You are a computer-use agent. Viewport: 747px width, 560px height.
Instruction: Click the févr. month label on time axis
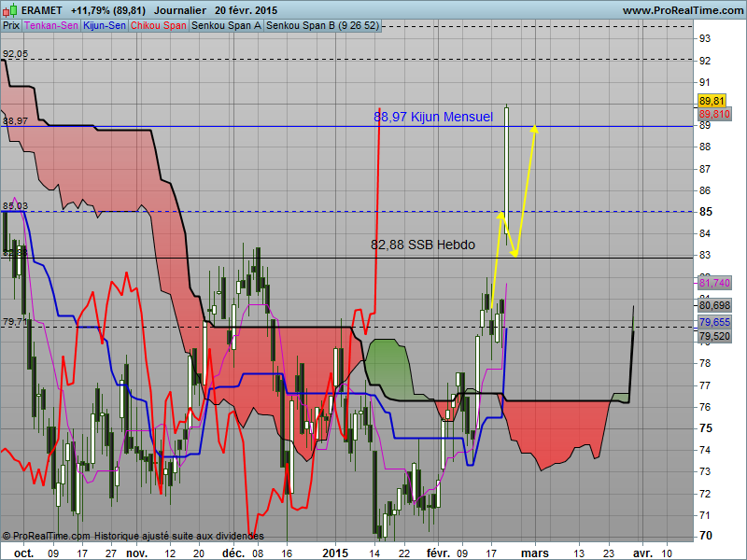pos(438,553)
